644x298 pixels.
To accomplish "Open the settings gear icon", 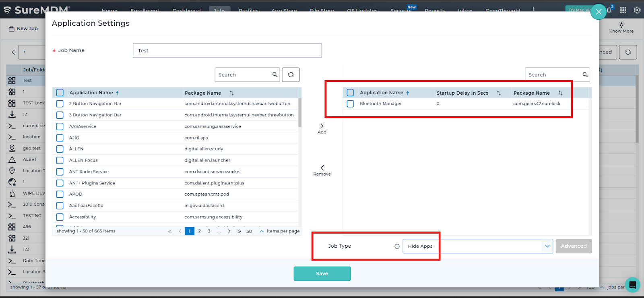I will click(637, 10).
